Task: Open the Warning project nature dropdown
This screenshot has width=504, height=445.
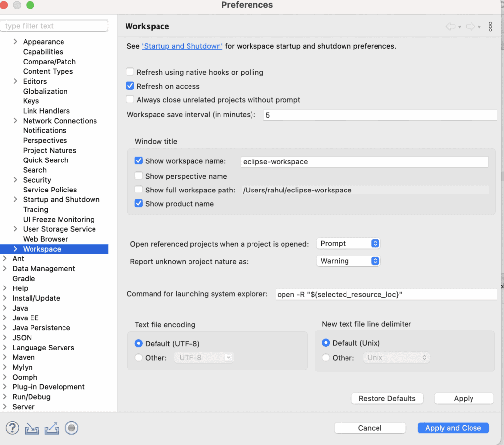Action: 348,261
